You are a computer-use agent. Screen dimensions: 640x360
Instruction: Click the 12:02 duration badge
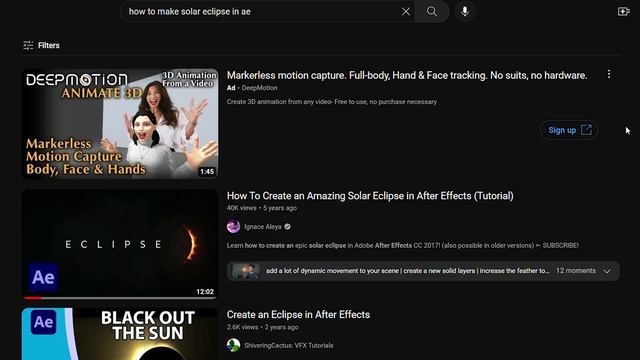pyautogui.click(x=205, y=291)
